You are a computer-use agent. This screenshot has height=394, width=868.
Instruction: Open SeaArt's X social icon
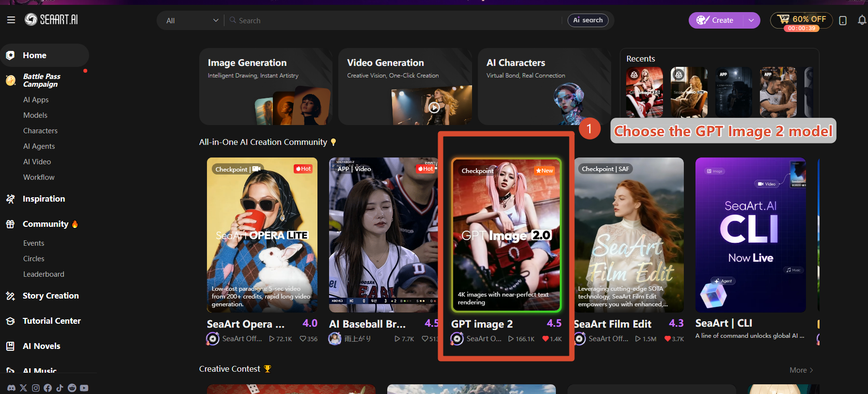coord(23,388)
